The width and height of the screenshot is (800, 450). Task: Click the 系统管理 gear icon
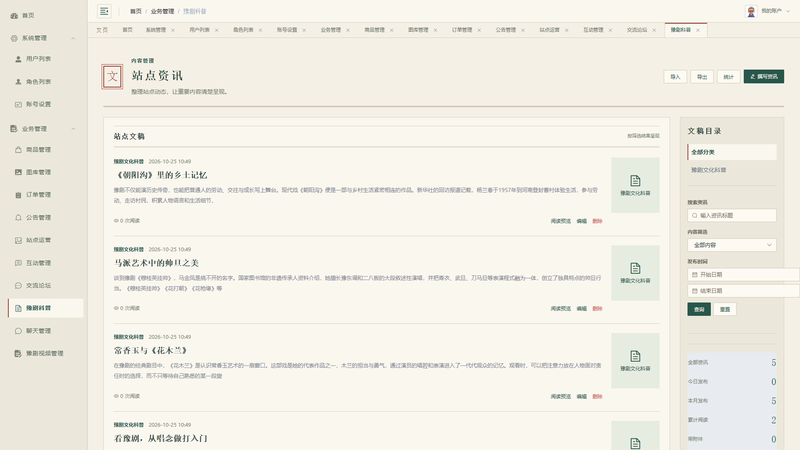14,38
